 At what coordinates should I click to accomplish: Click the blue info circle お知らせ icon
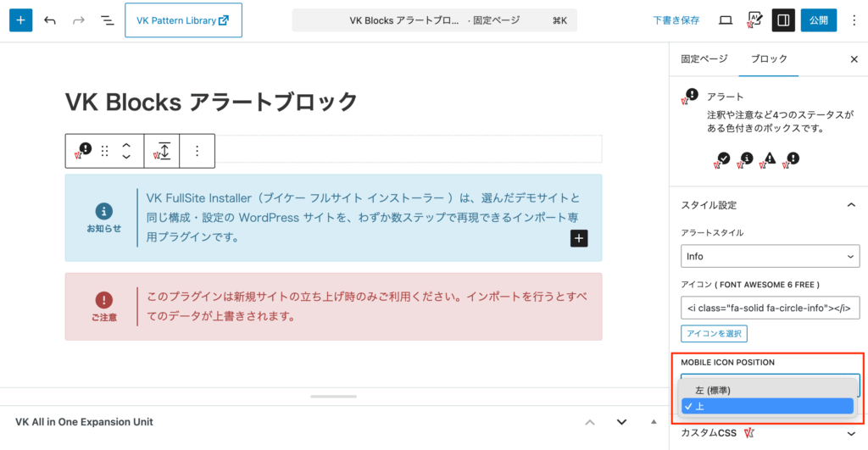[103, 211]
